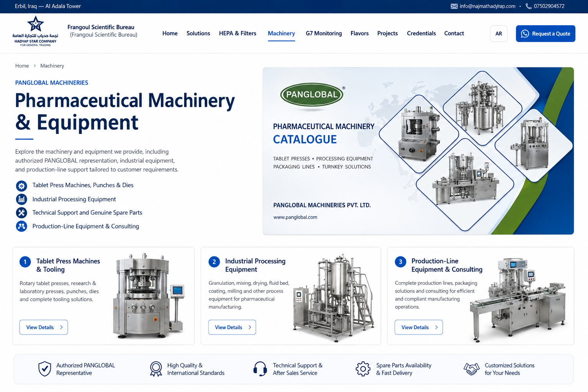Screen dimensions: 588x392
Task: Click the number 2 badge on Industrial Processing card
Action: pyautogui.click(x=214, y=262)
